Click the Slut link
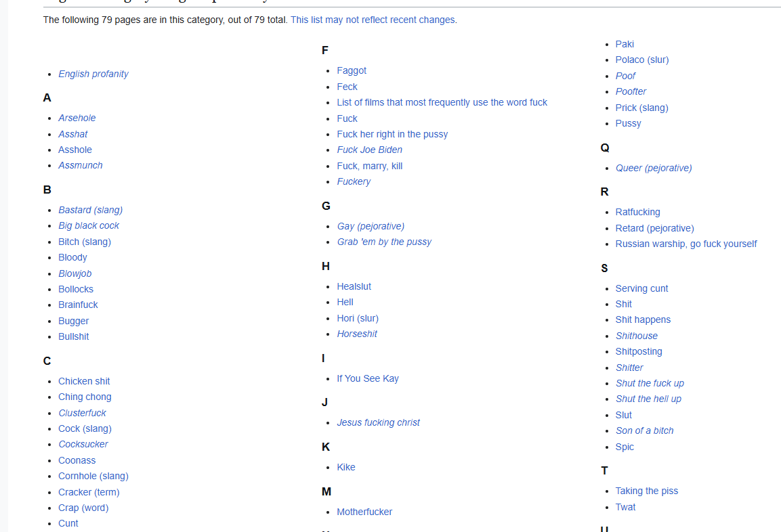Screen dimensions: 781x532 click(623, 415)
